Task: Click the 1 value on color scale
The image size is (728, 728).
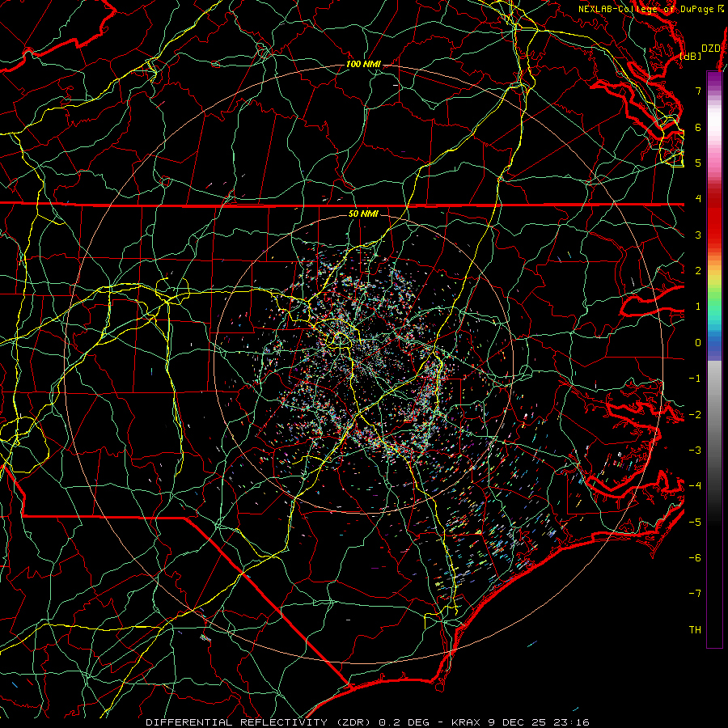Action: (698, 307)
